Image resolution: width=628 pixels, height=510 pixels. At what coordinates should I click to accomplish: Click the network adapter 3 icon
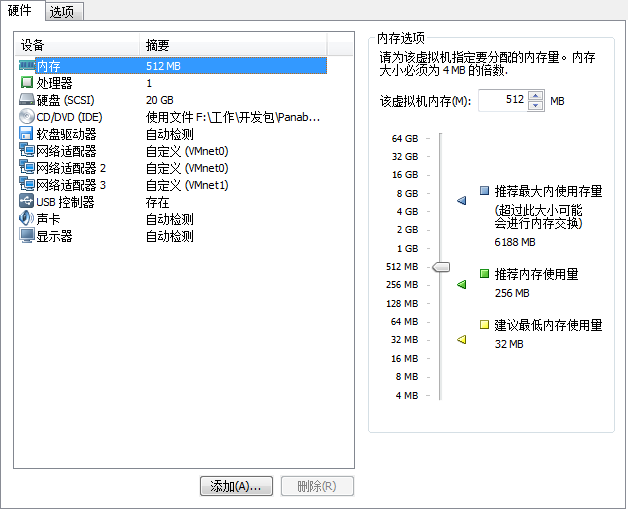27,184
